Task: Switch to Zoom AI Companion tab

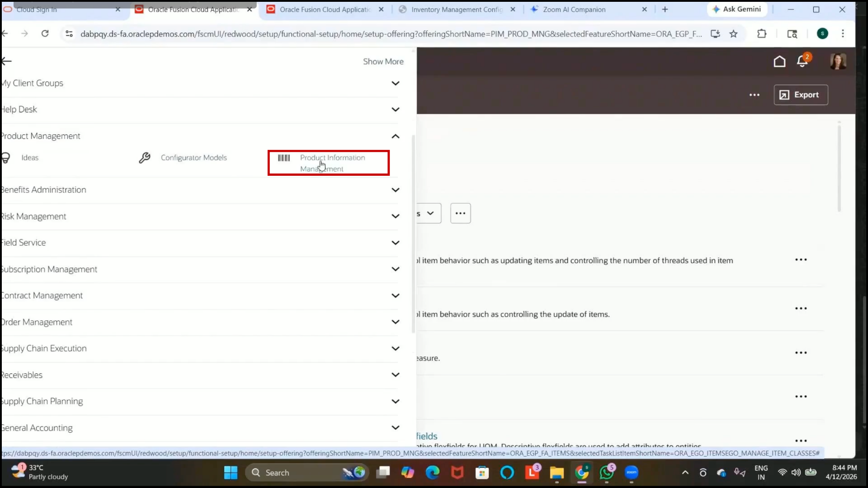Action: 574,9
